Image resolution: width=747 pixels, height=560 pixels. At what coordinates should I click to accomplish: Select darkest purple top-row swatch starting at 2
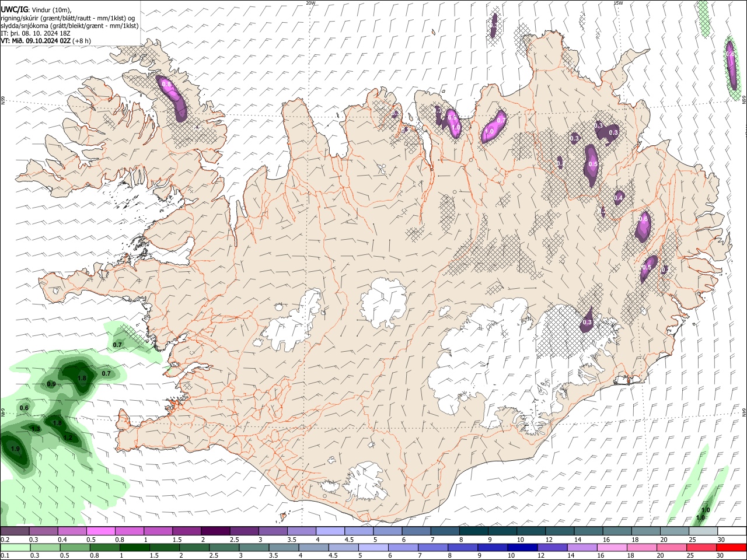[x=215, y=531]
